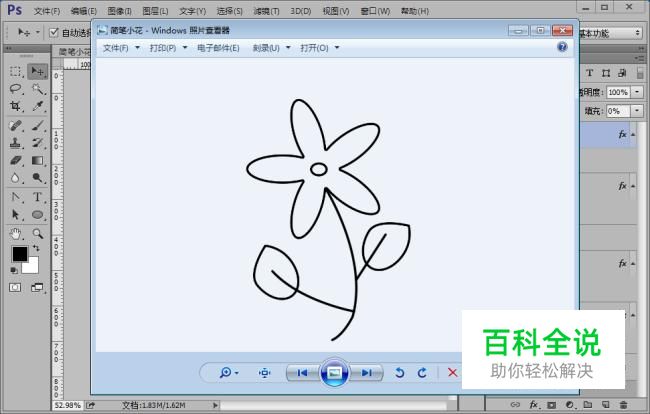
Task: Open photo viewer help icon
Action: coord(563,47)
